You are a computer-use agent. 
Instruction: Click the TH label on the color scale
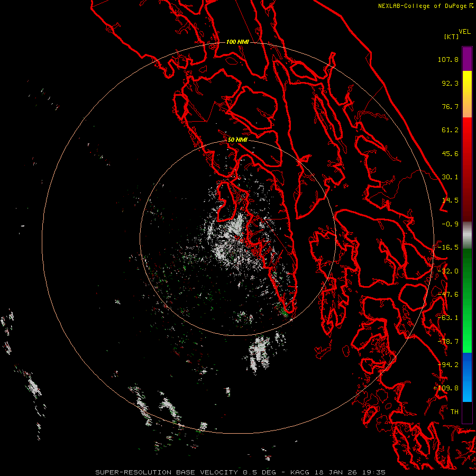(x=454, y=412)
